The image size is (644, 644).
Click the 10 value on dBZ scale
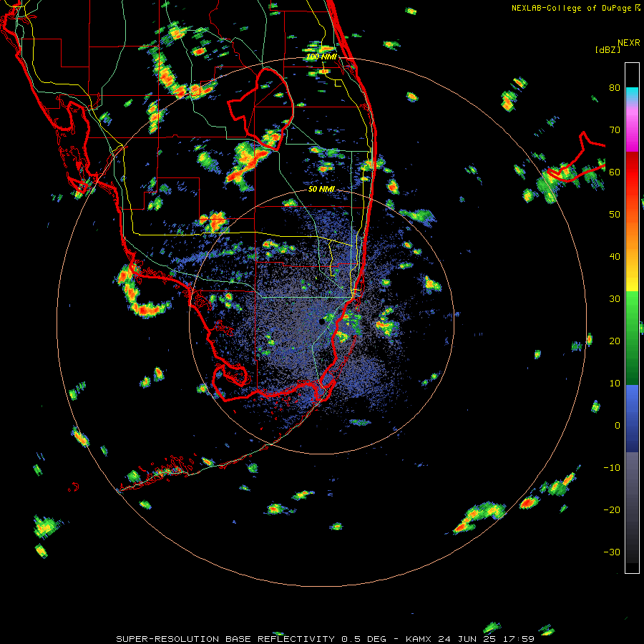point(615,384)
